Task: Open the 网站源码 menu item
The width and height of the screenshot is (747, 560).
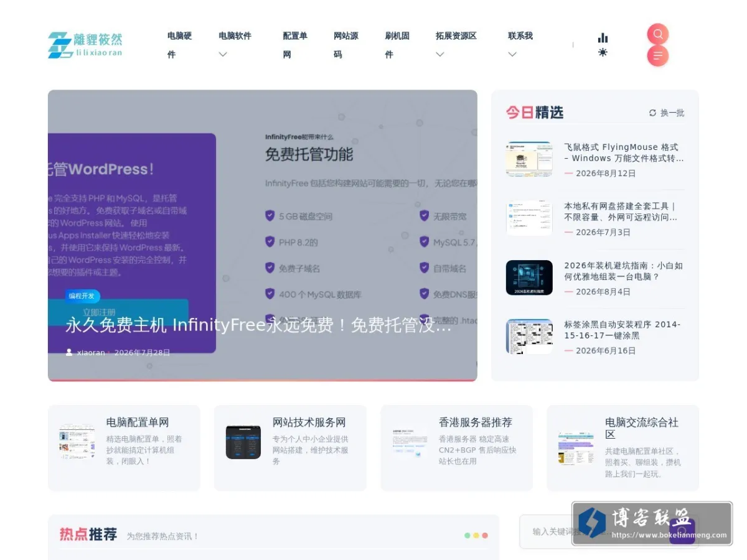Action: coord(346,45)
